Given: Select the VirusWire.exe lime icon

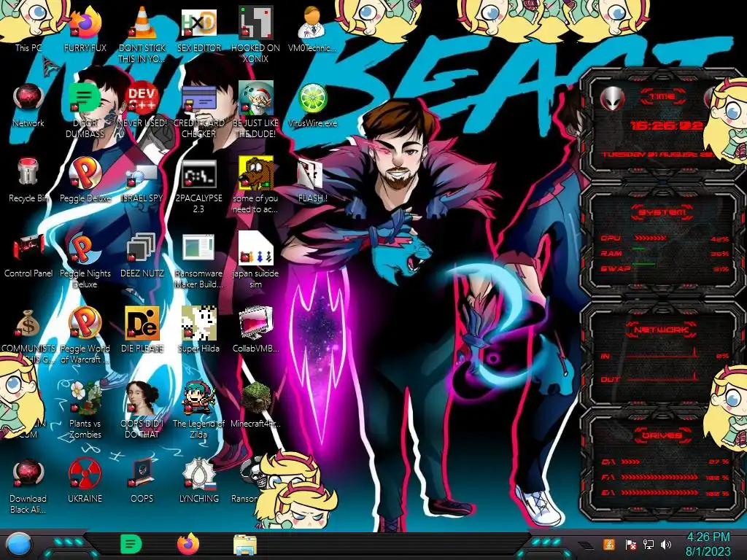Looking at the screenshot, I should coord(312,105).
